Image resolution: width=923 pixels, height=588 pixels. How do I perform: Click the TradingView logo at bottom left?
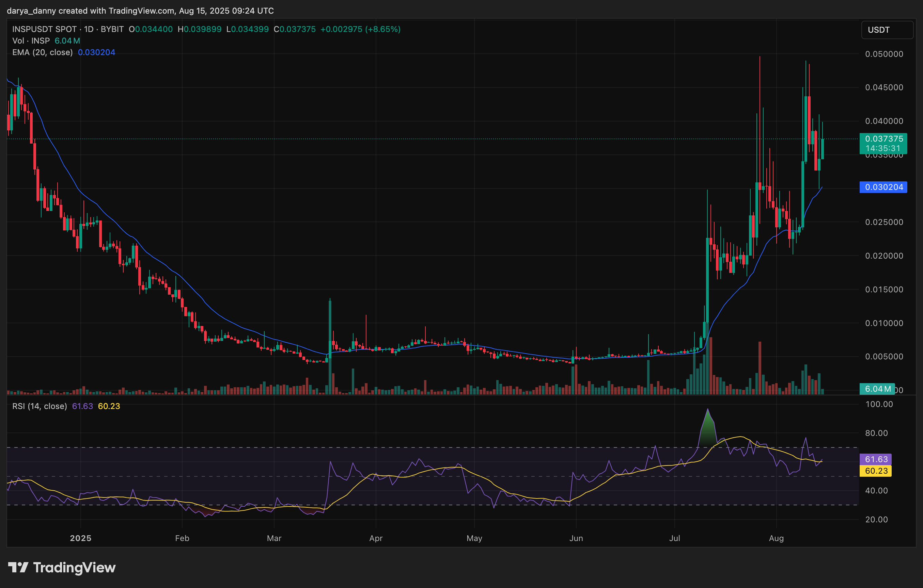coord(61,568)
